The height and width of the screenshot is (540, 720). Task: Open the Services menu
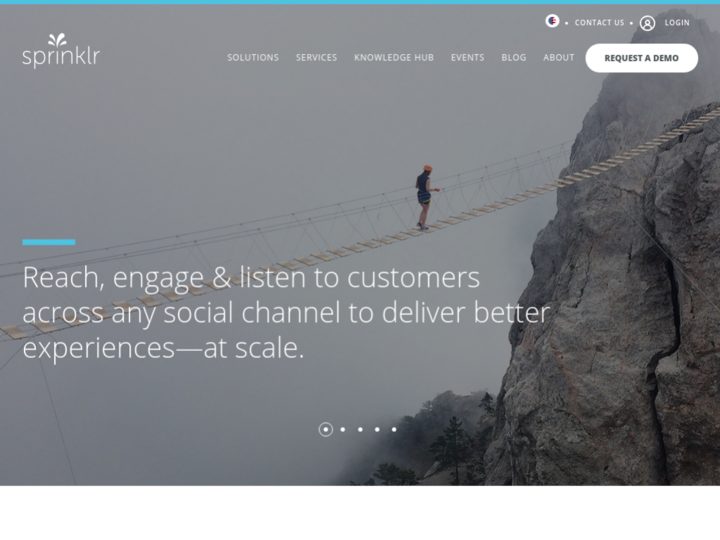[x=316, y=58]
